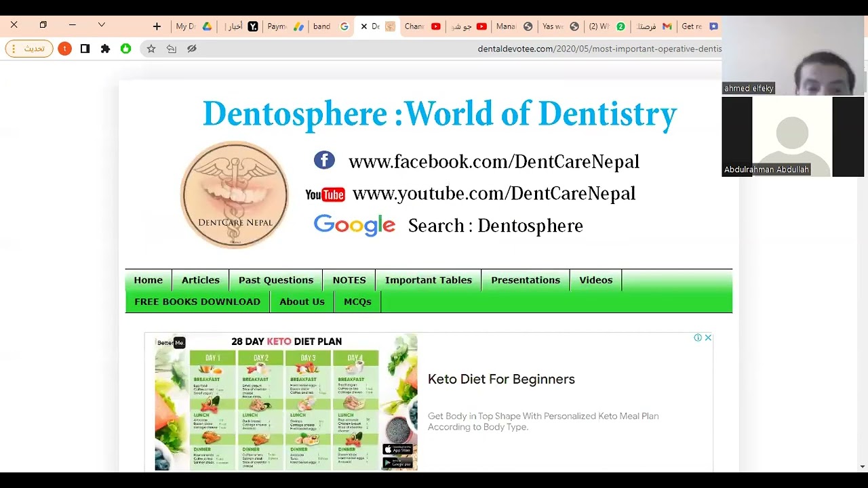Click the تحديث update button
This screenshot has width=868, height=488.
(x=29, y=49)
